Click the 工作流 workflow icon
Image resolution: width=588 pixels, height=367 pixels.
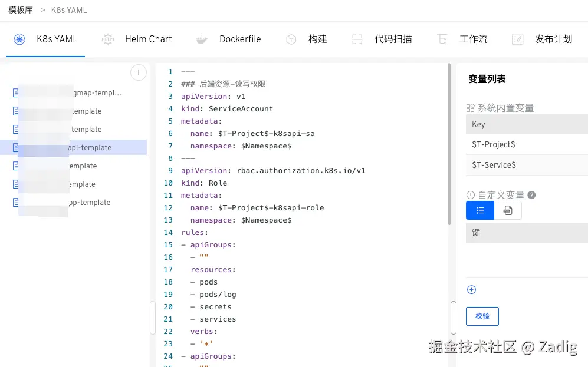click(x=442, y=39)
